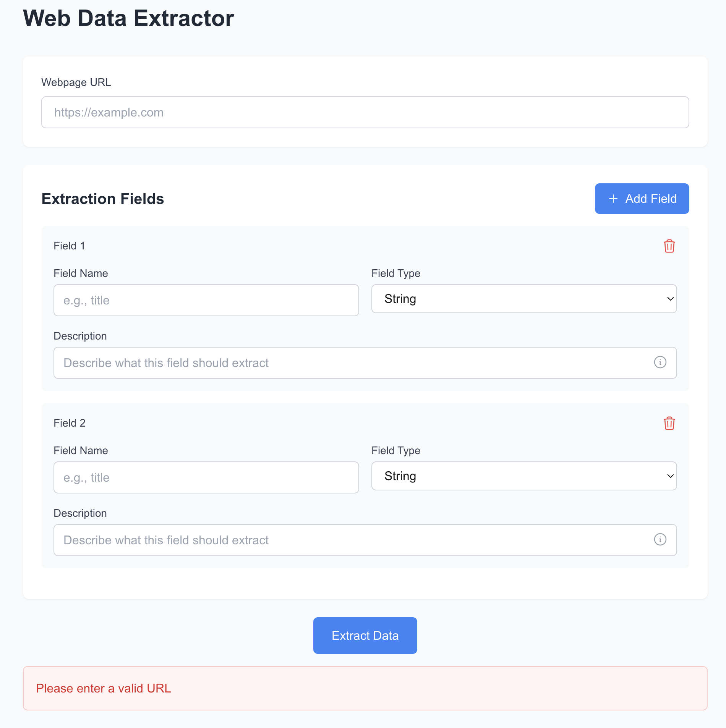Expand Field 1 type chevron arrow
The image size is (726, 728).
pos(670,299)
